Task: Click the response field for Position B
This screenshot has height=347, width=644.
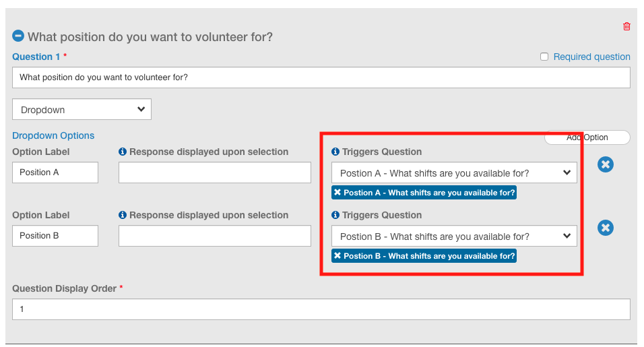Action: [x=215, y=236]
